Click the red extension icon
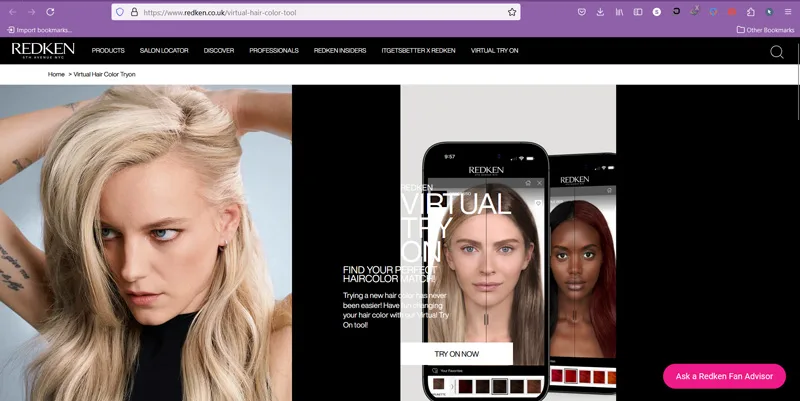This screenshot has width=800, height=401. tap(732, 12)
